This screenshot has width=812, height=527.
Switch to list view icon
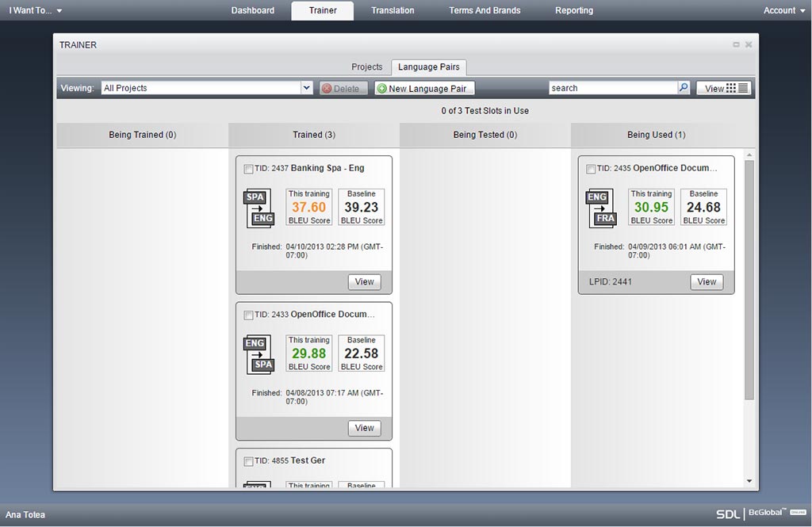tap(743, 88)
